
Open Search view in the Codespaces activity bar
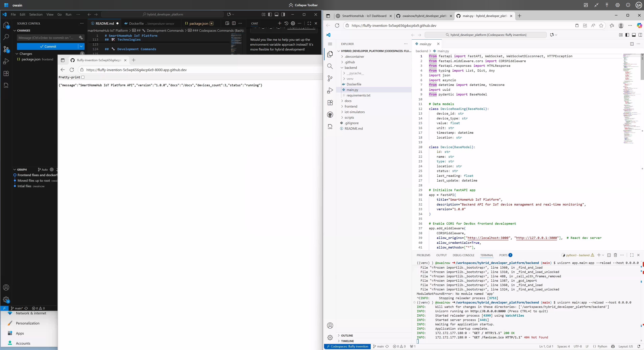click(330, 66)
